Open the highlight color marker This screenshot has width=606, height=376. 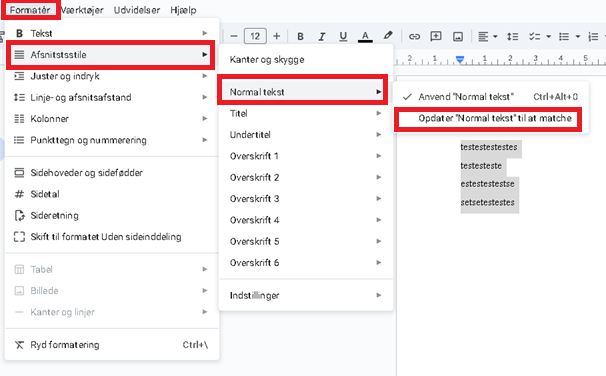(388, 36)
